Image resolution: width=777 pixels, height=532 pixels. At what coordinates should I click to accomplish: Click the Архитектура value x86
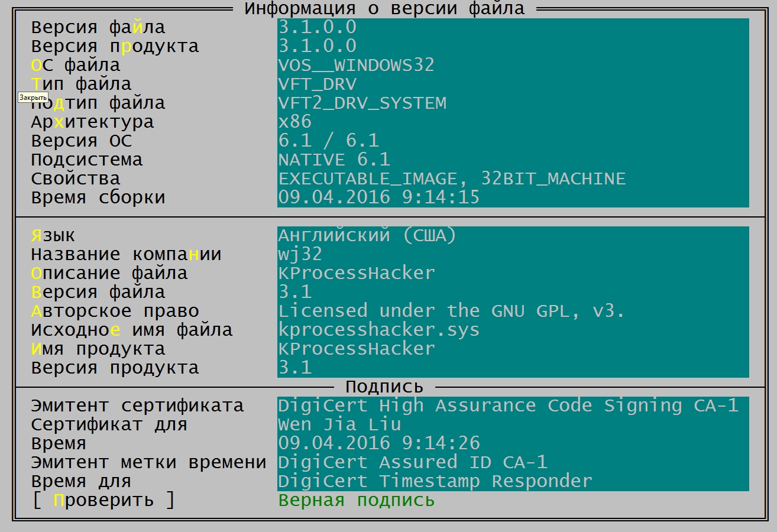pos(513,122)
